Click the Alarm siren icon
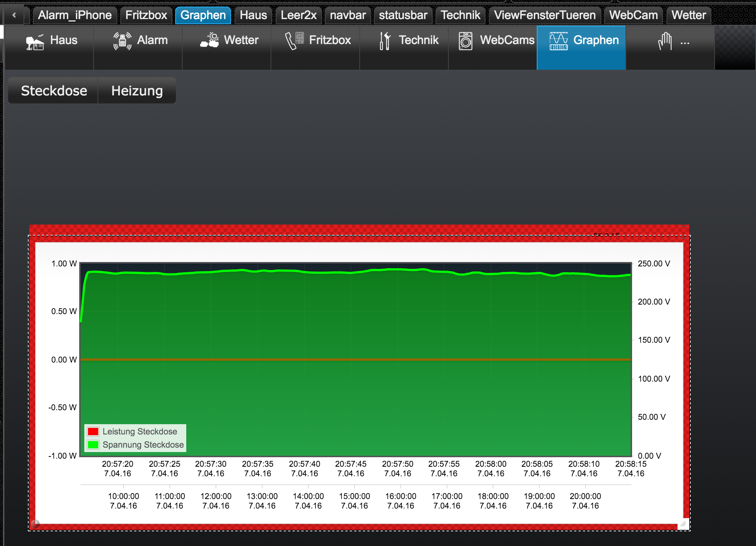The height and width of the screenshot is (546, 756). tap(122, 41)
